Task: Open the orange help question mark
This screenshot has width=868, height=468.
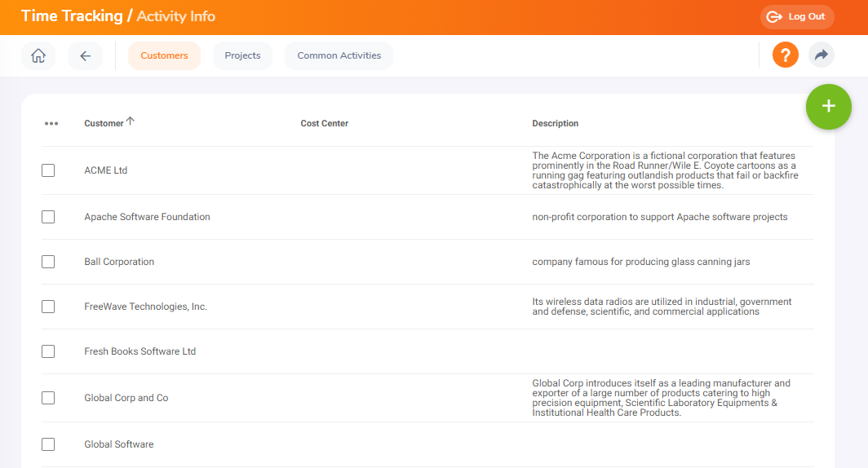Action: coord(785,55)
